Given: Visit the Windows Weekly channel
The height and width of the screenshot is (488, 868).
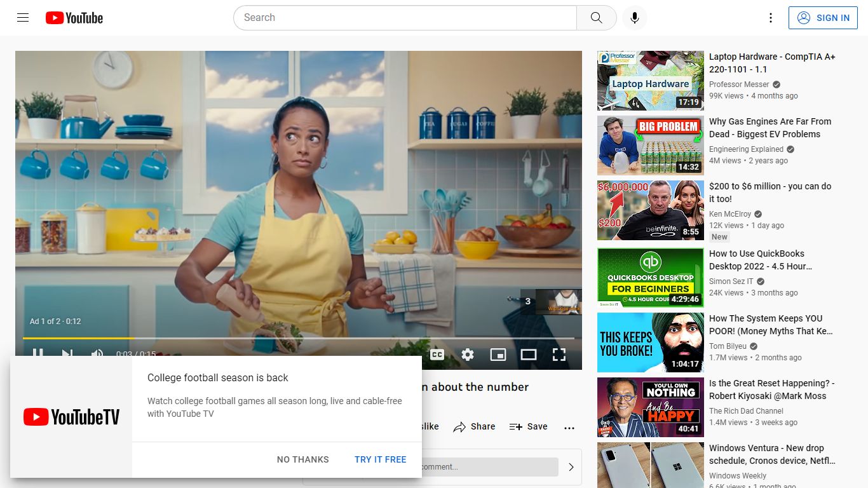Looking at the screenshot, I should [738, 476].
